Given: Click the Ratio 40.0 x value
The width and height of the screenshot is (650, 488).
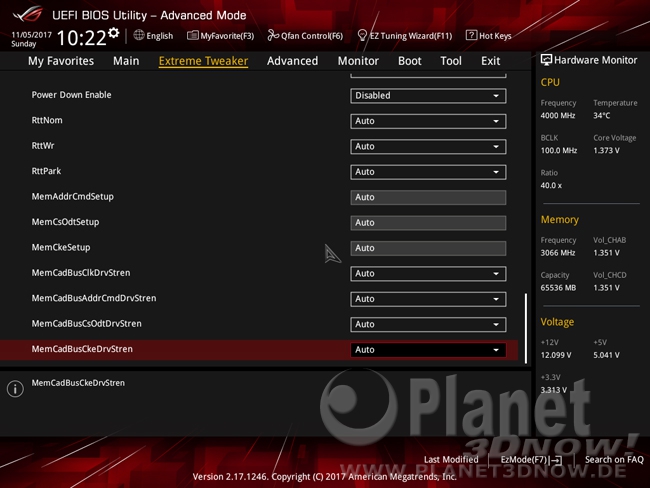Looking at the screenshot, I should (551, 185).
